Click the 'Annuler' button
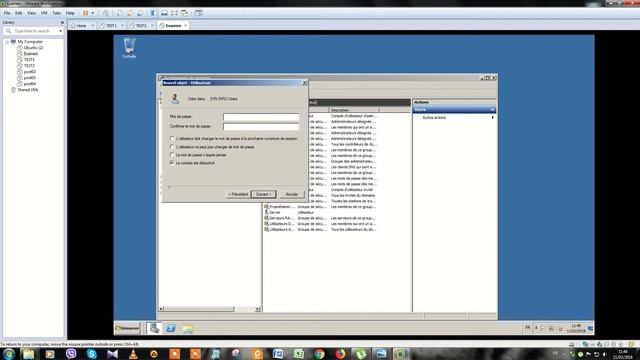Viewport: 640px width, 360px height. pyautogui.click(x=292, y=194)
